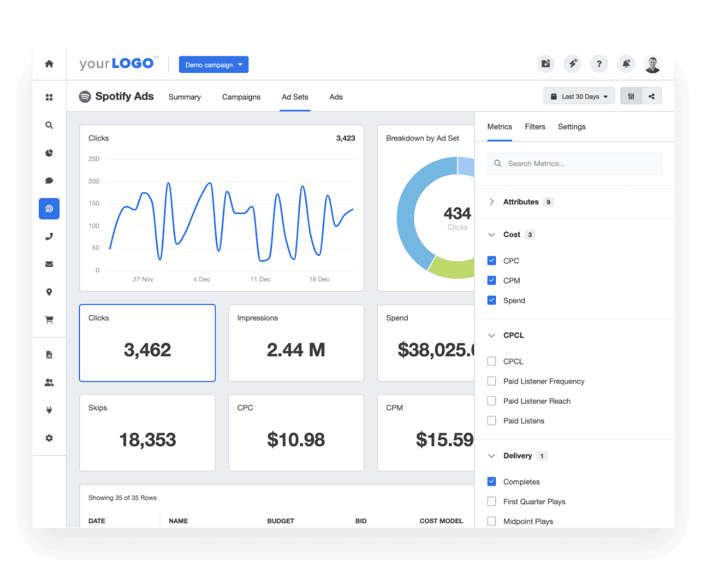Click the Clicks metric card
Viewport: 706px width, 588px height.
point(147,343)
